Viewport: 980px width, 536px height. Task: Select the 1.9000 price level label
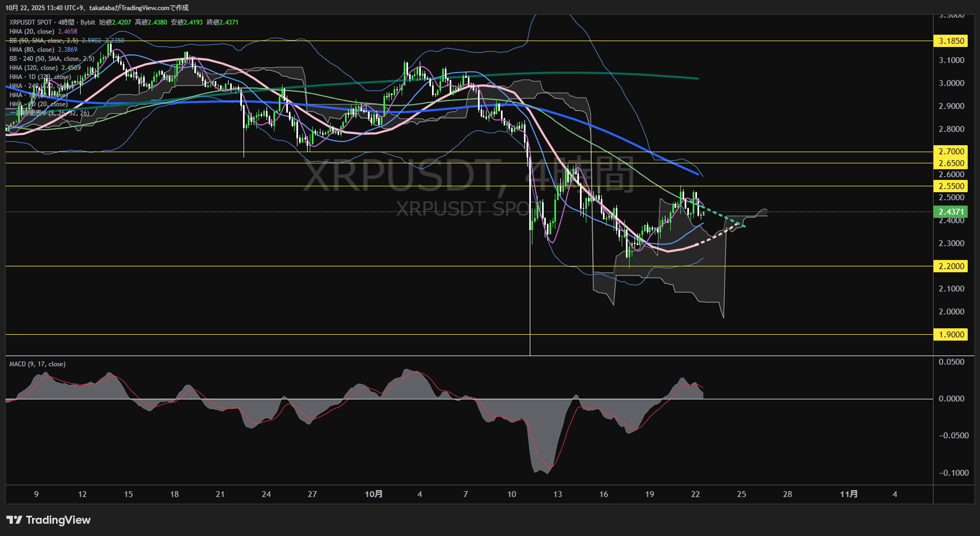click(951, 335)
